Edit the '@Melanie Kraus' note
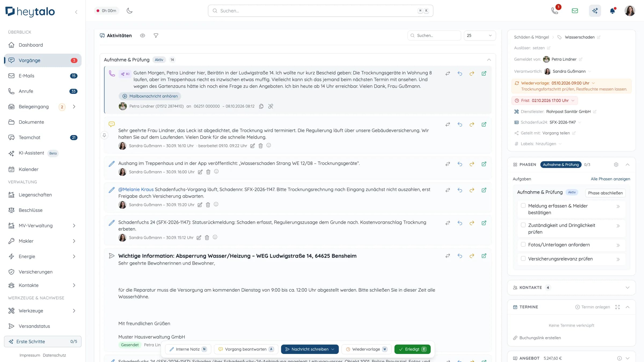 (200, 205)
